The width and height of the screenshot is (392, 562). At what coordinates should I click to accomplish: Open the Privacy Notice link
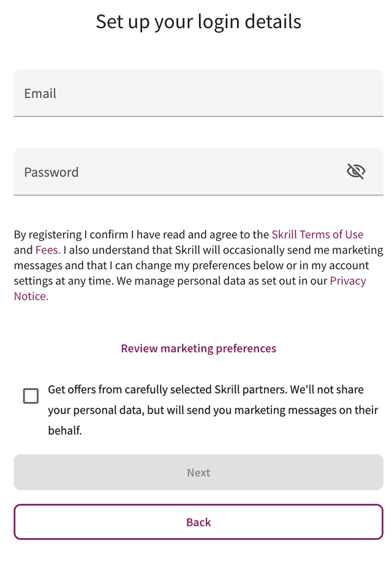point(347,281)
